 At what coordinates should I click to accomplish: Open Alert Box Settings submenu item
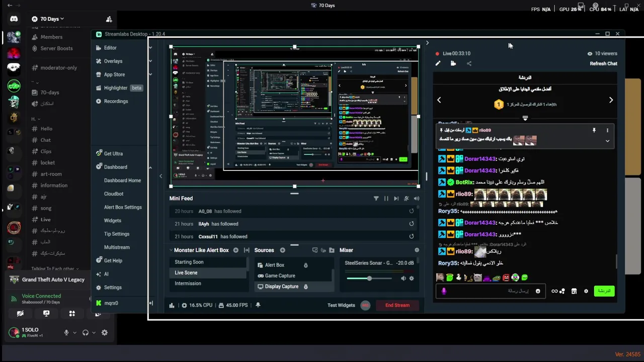[123, 207]
